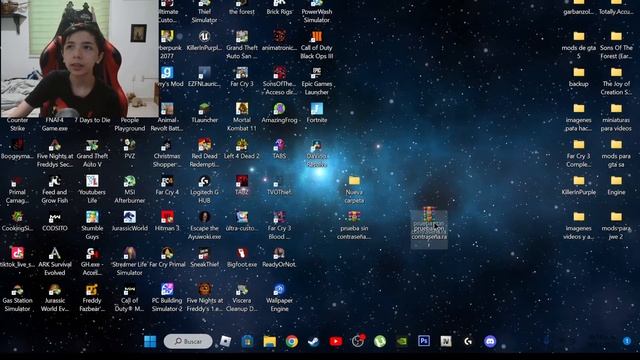Select Call of Duty Black Ops III
Image resolution: width=640 pixels, height=360 pixels.
click(317, 44)
